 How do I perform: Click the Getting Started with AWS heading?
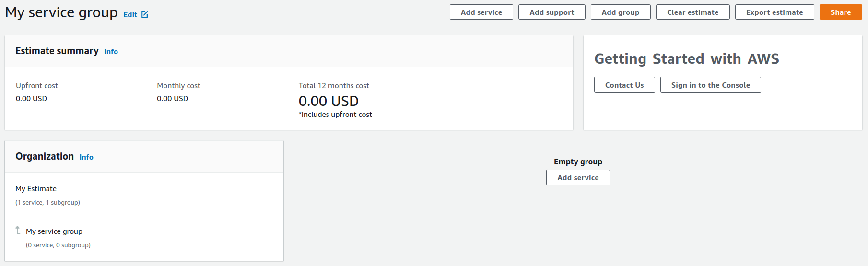[686, 59]
